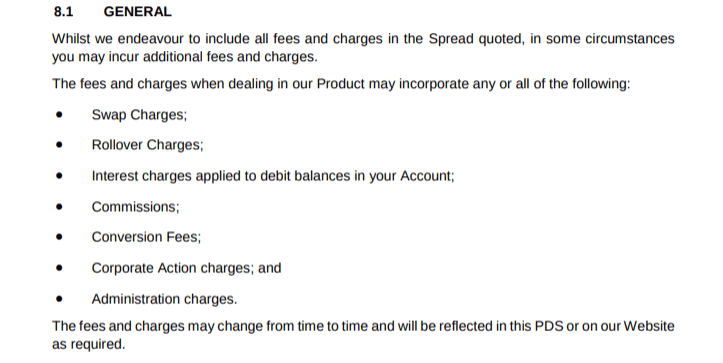Click the word PDS in last paragraph

(x=549, y=326)
